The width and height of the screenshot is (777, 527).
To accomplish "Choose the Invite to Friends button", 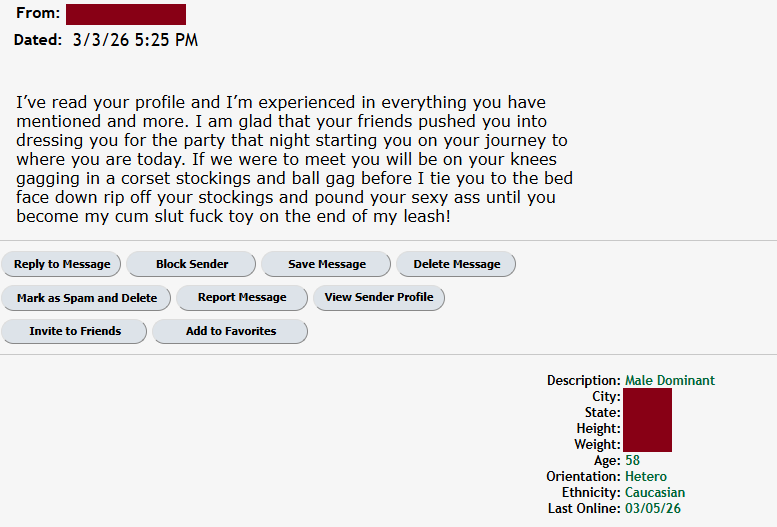I will pos(75,331).
